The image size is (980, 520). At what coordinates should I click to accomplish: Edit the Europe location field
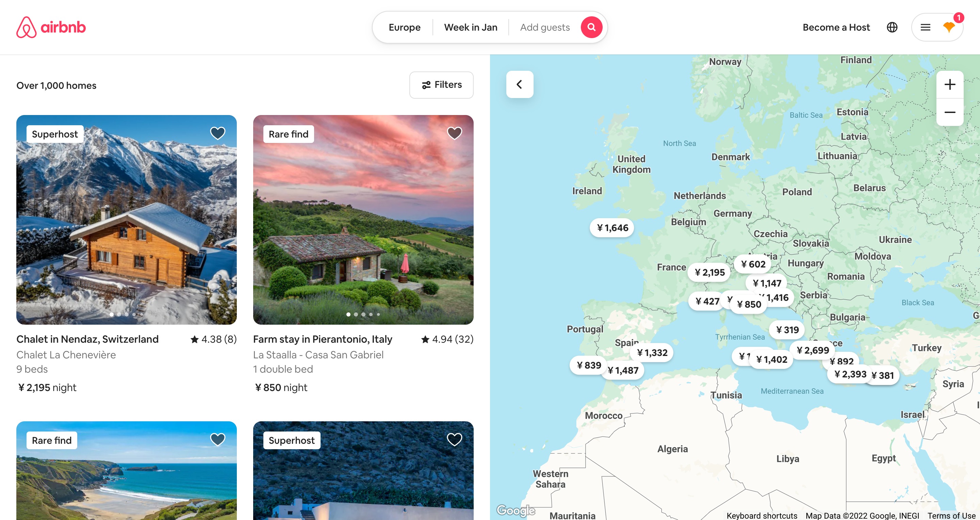click(404, 27)
